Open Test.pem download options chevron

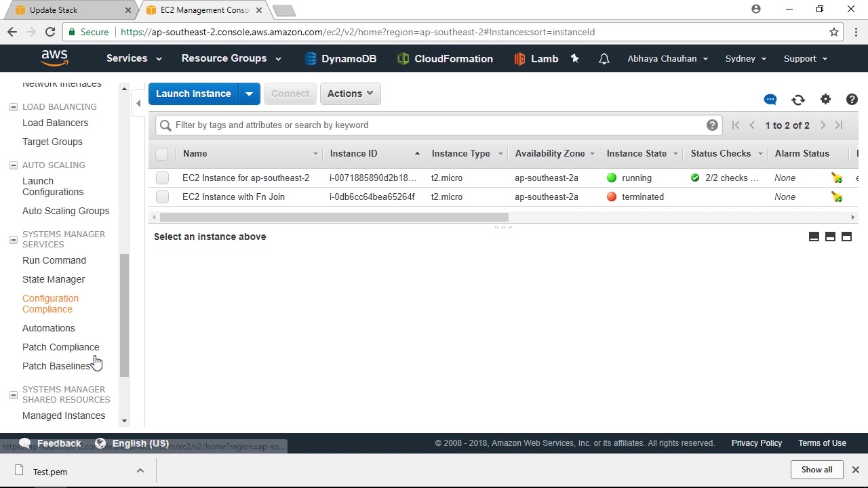(140, 471)
